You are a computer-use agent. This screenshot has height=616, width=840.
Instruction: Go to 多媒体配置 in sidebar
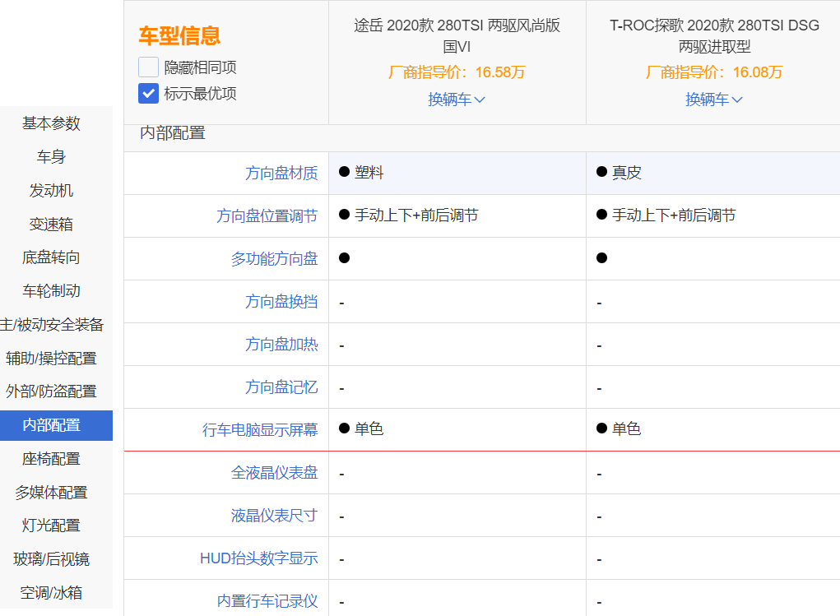pos(51,493)
